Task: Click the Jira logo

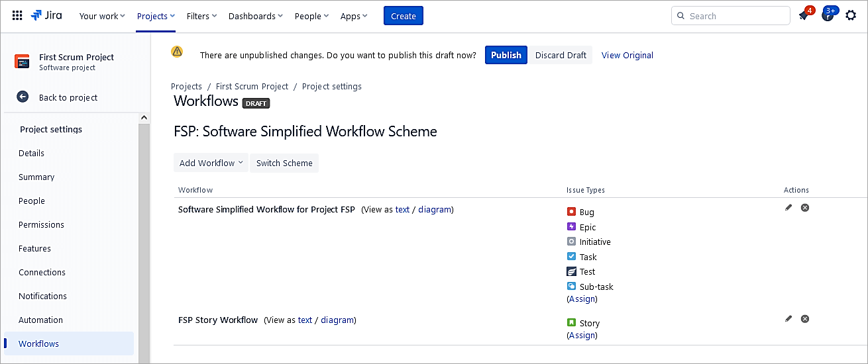Action: [46, 16]
